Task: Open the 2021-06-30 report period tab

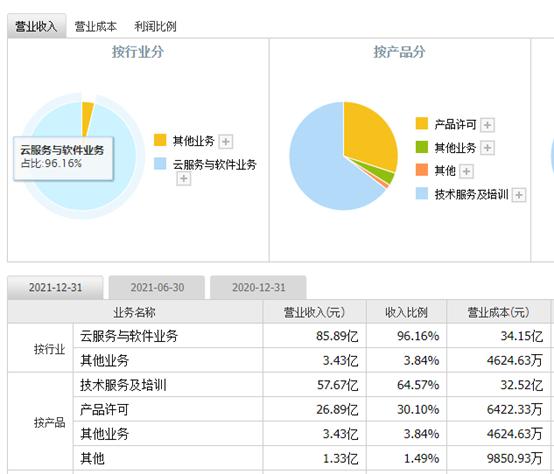Action: point(157,288)
